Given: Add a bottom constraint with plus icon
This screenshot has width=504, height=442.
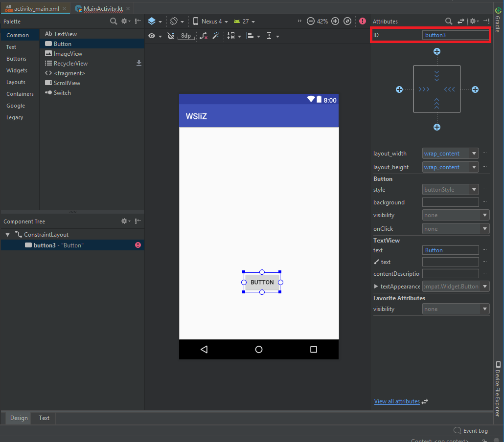Looking at the screenshot, I should click(x=437, y=127).
